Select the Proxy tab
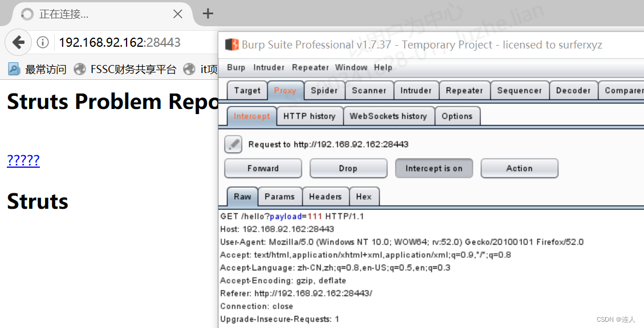 285,91
